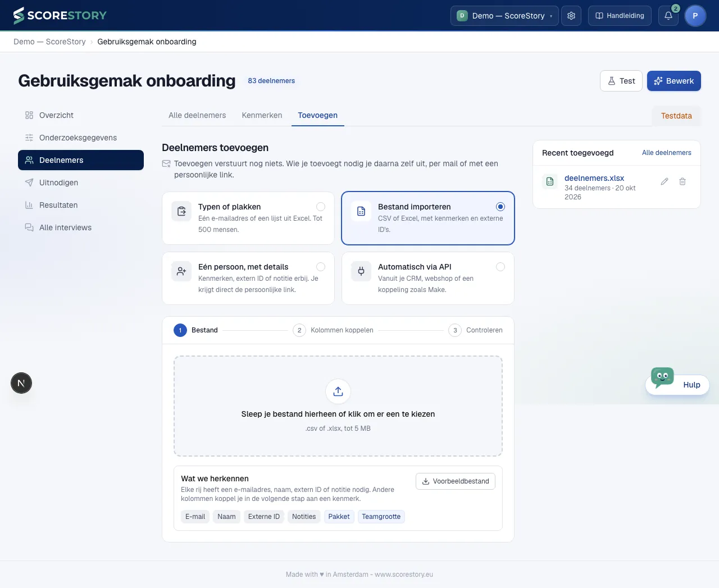Image resolution: width=719 pixels, height=588 pixels.
Task: Click the file icon beside deelnemers.xlsx
Action: point(550,181)
